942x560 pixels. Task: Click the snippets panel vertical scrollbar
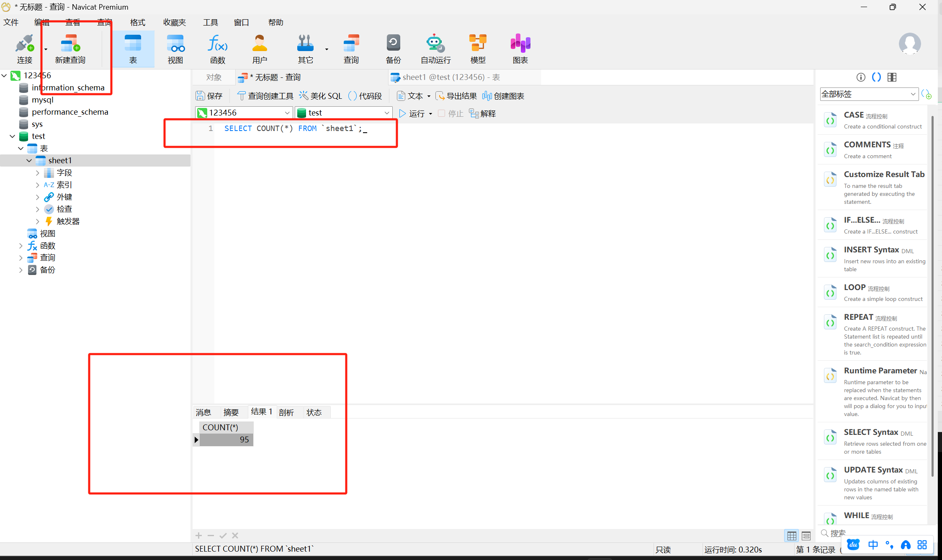click(x=932, y=293)
